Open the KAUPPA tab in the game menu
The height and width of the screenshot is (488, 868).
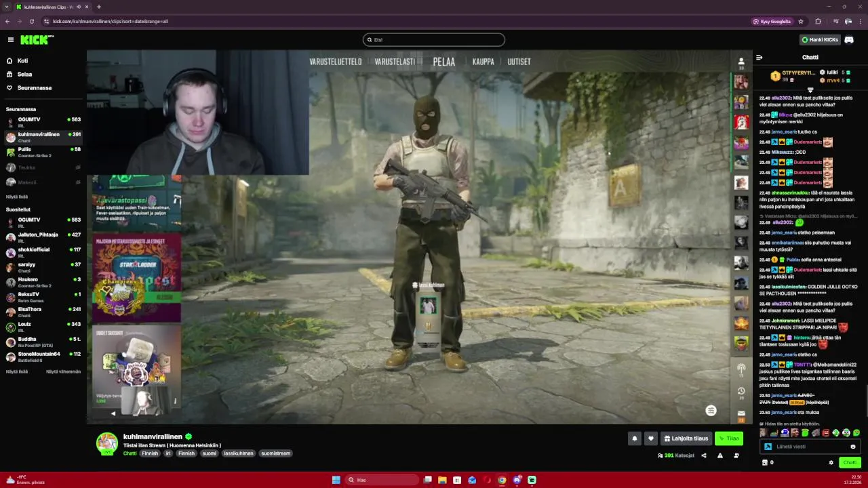(484, 62)
